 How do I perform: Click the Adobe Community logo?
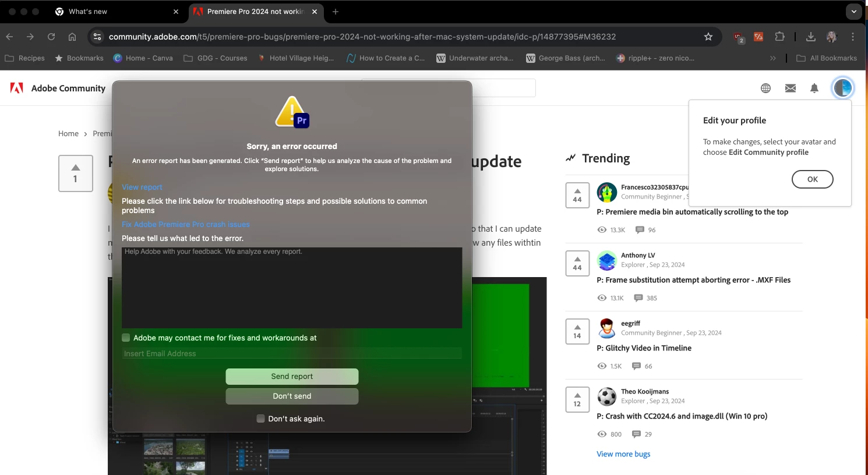tap(58, 88)
